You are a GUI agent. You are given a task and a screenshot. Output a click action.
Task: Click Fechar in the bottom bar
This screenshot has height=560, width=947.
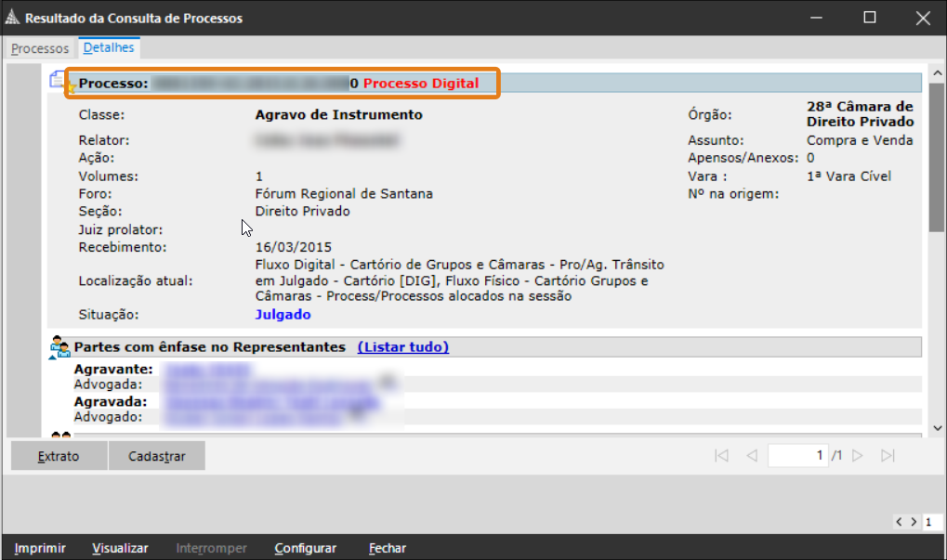(x=387, y=549)
